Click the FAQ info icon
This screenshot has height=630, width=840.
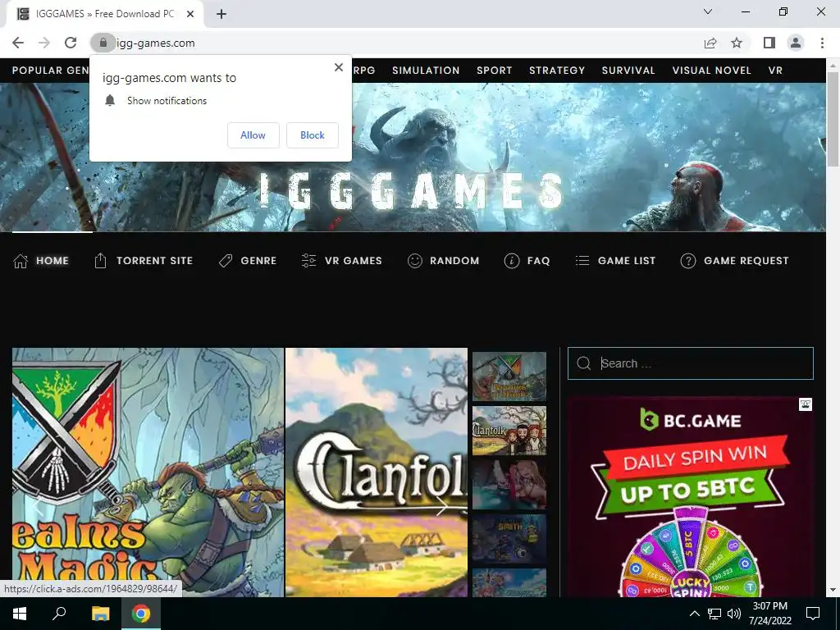512,261
